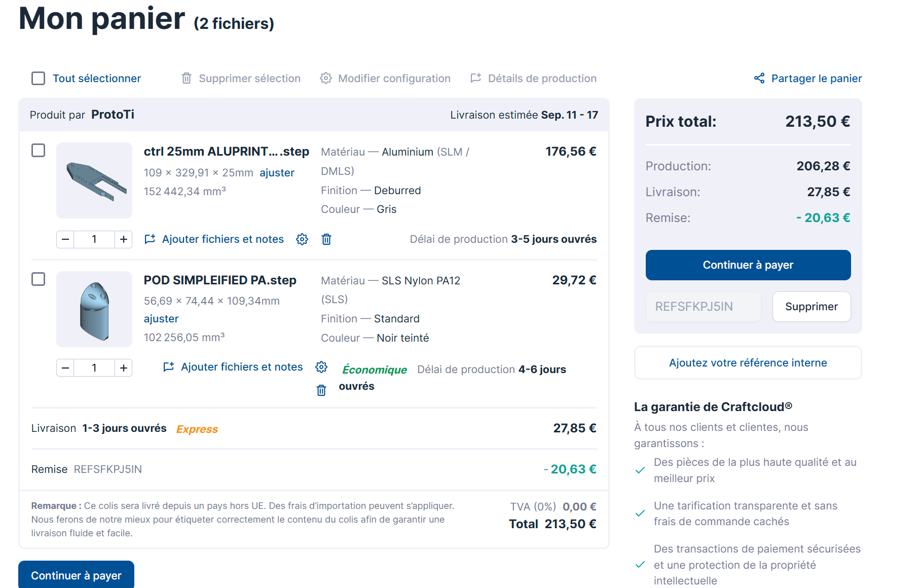Click Ajouter fichiers et notes for nylon part
This screenshot has height=588, width=921.
pos(241,367)
